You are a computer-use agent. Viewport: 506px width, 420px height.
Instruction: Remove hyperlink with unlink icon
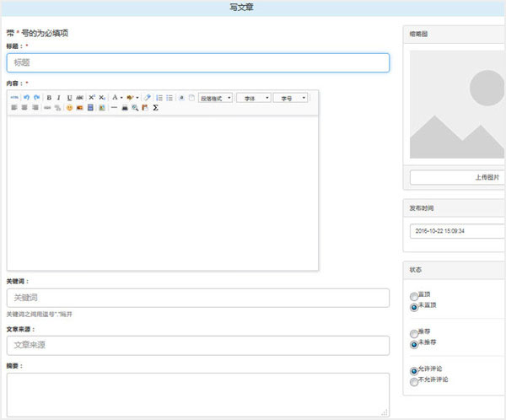click(x=57, y=107)
